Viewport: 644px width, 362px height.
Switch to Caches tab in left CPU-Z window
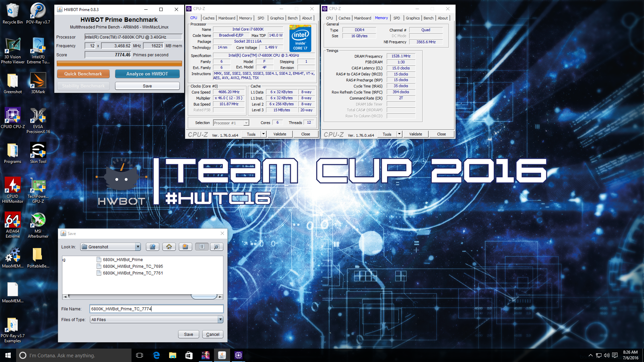tap(208, 18)
